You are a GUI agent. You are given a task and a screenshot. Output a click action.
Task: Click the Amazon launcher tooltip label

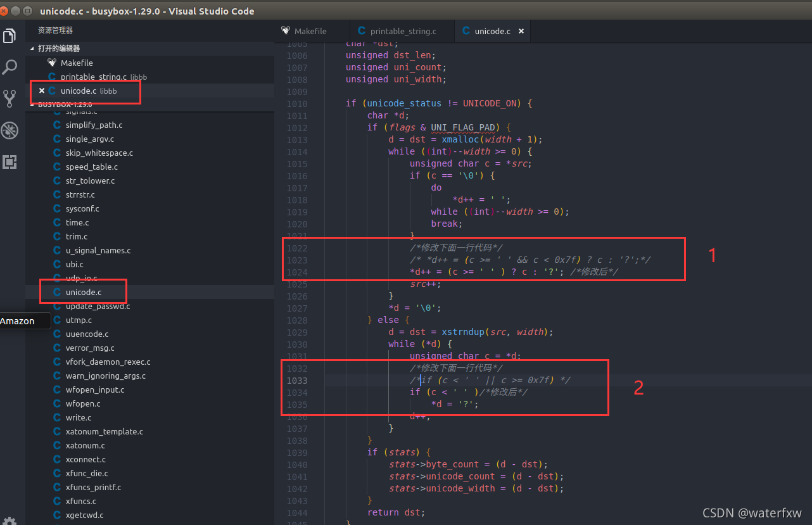[x=17, y=321]
